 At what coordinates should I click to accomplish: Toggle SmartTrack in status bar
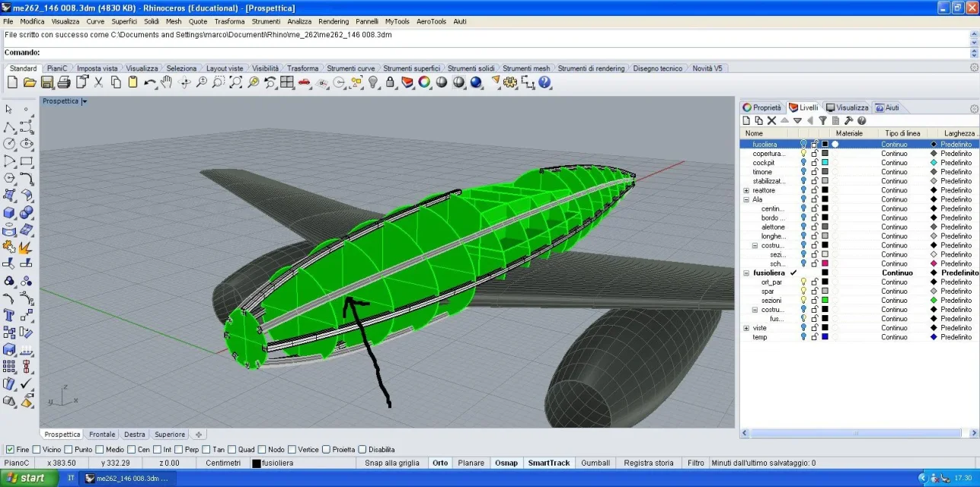(549, 463)
